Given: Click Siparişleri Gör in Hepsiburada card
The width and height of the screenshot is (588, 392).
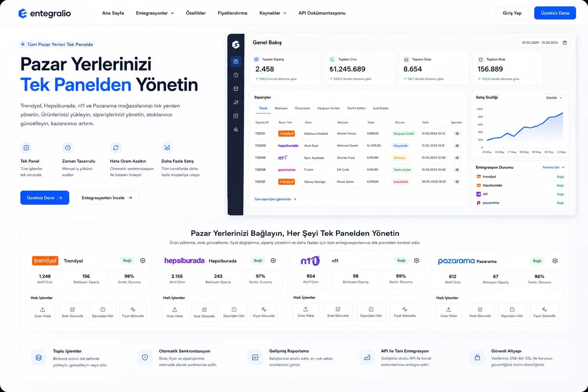Looking at the screenshot, I should (x=234, y=312).
